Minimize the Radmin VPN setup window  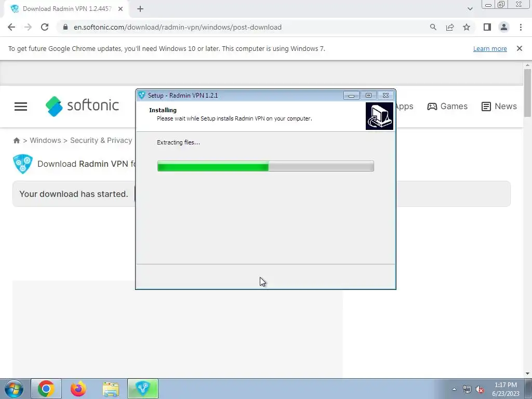point(351,96)
